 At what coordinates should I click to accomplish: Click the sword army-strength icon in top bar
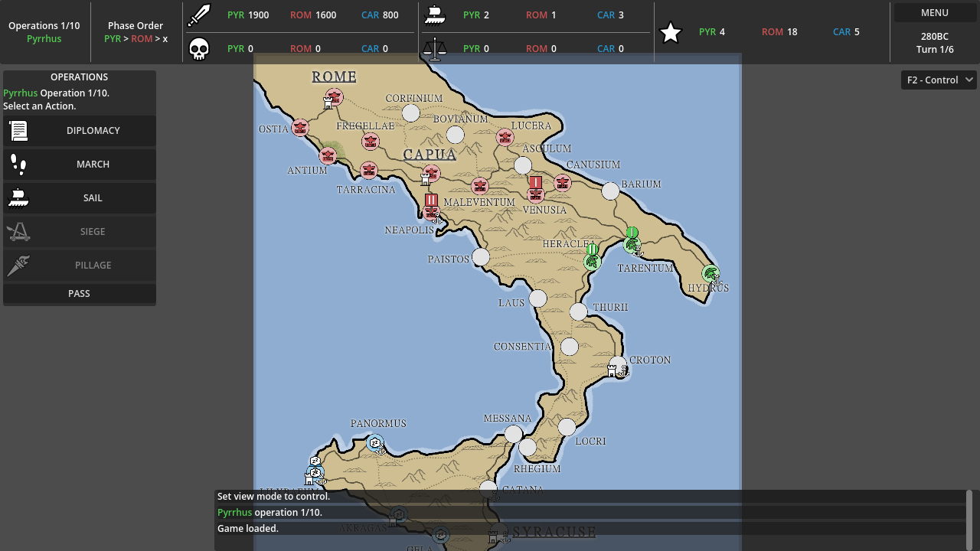(x=199, y=15)
